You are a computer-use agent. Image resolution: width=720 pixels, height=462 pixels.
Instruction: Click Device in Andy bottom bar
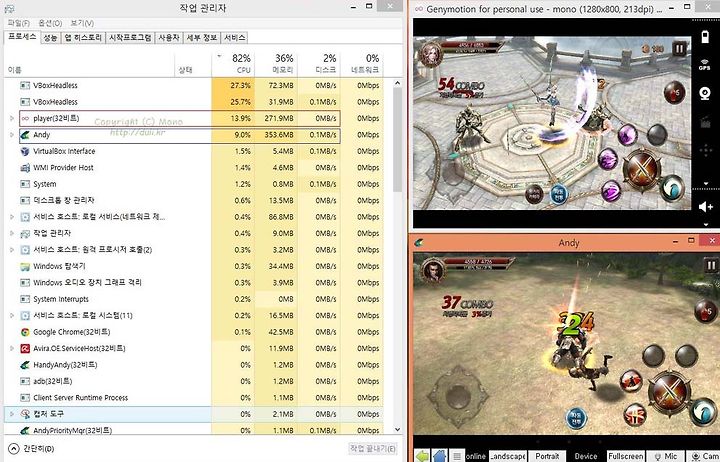586,456
